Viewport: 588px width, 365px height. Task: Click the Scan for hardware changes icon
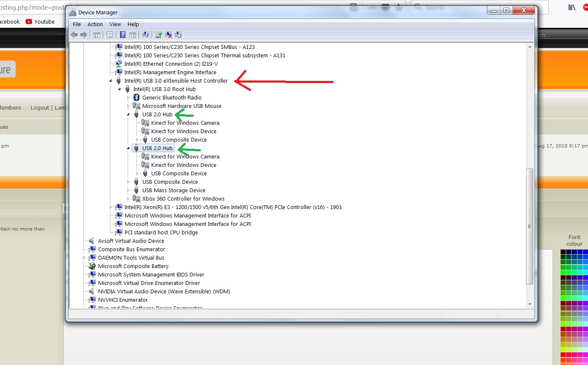[x=146, y=35]
